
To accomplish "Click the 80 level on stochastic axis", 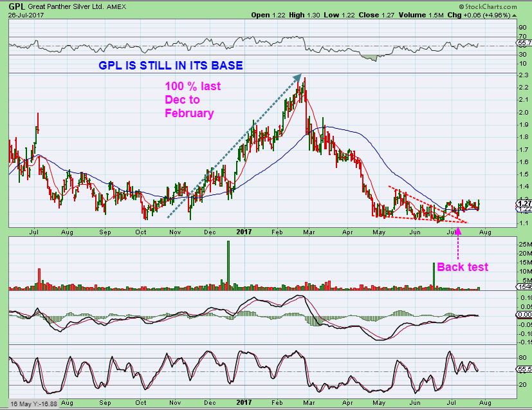I will [x=522, y=358].
